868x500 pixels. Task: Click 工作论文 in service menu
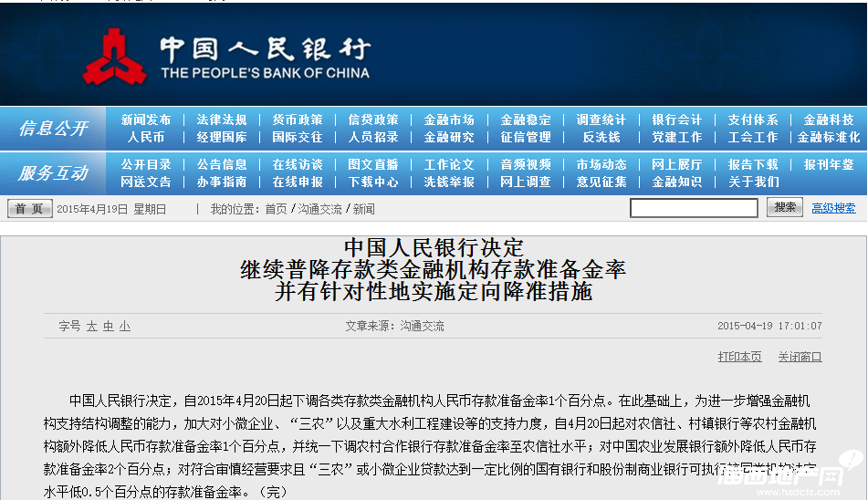(449, 165)
